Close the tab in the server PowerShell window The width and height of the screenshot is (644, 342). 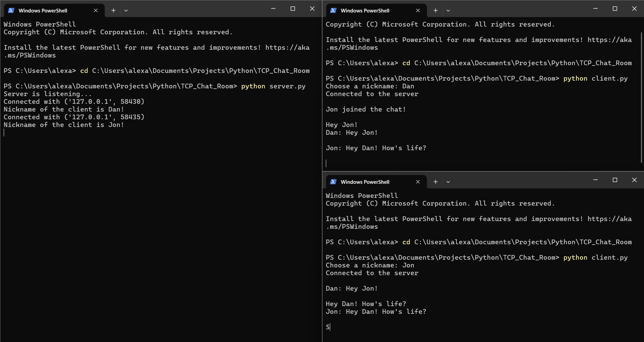(x=96, y=10)
